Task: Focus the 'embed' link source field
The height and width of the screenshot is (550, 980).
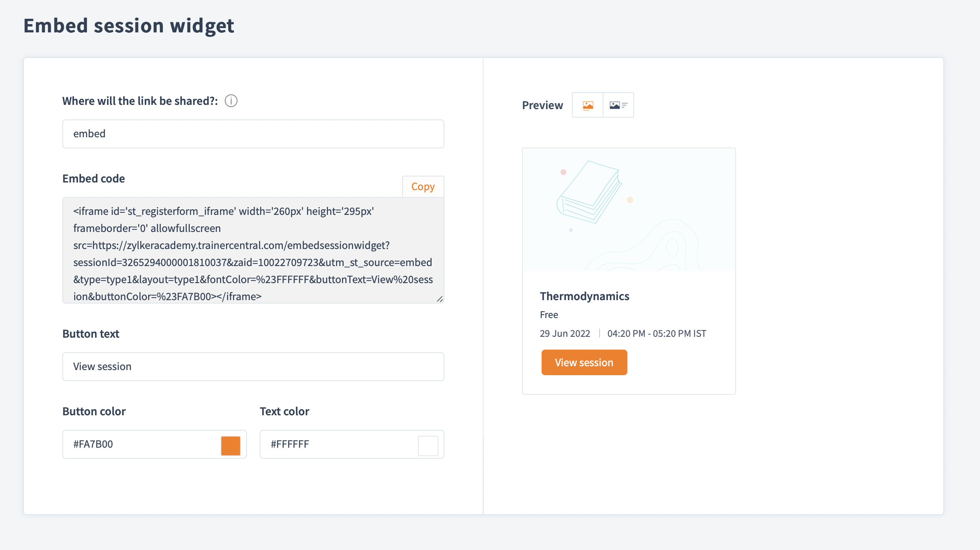Action: pyautogui.click(x=253, y=134)
